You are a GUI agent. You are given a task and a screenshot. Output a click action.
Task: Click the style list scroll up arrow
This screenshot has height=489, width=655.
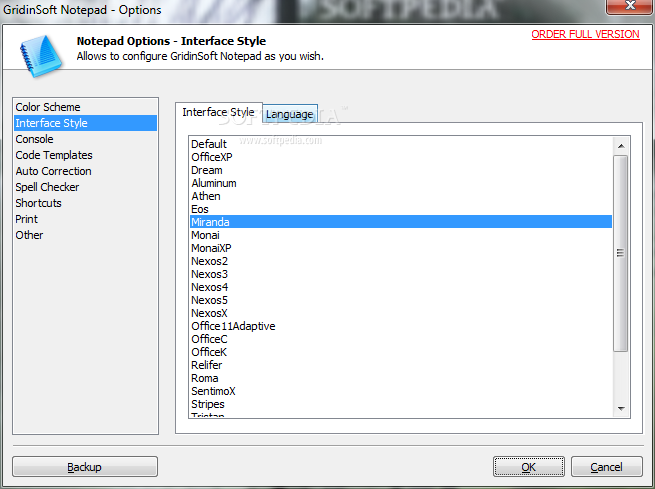pos(621,146)
